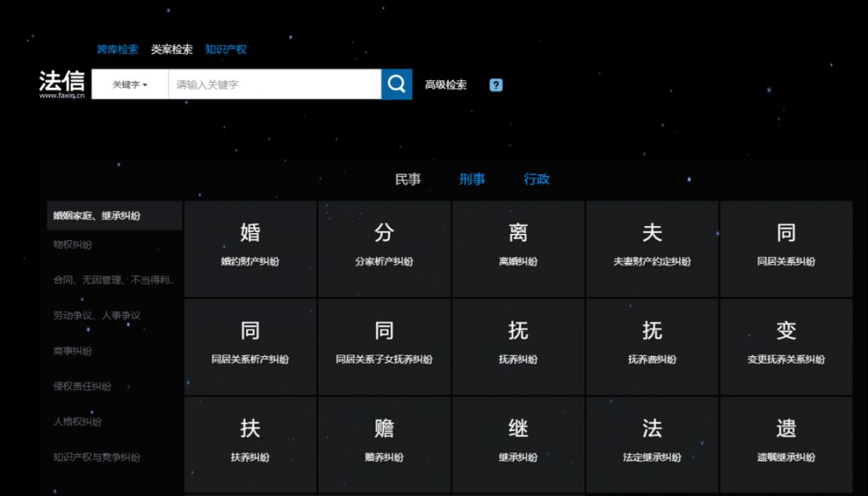This screenshot has height=496, width=868.
Task: Switch to 刑事 category tab
Action: tap(472, 179)
